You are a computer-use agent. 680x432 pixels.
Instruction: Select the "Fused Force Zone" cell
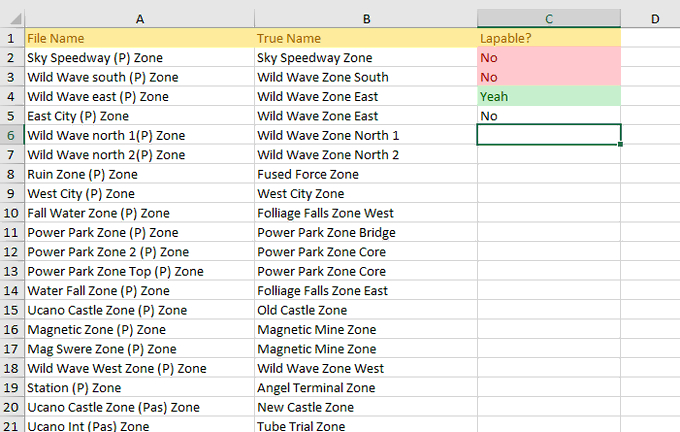click(x=366, y=174)
